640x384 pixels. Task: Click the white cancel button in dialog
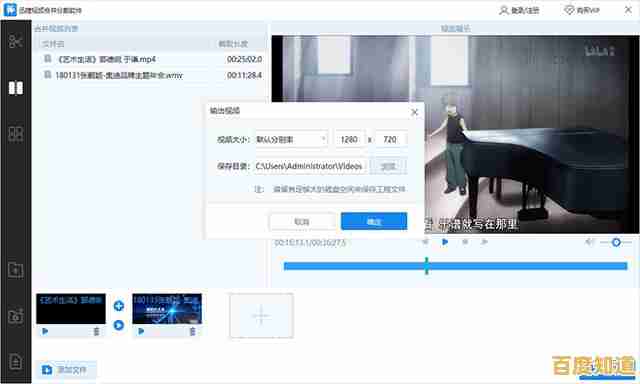point(302,222)
